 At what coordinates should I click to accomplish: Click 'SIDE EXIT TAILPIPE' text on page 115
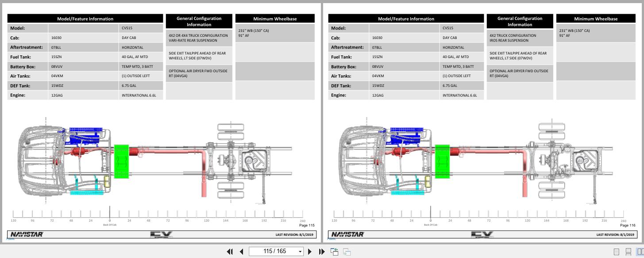coord(197,55)
